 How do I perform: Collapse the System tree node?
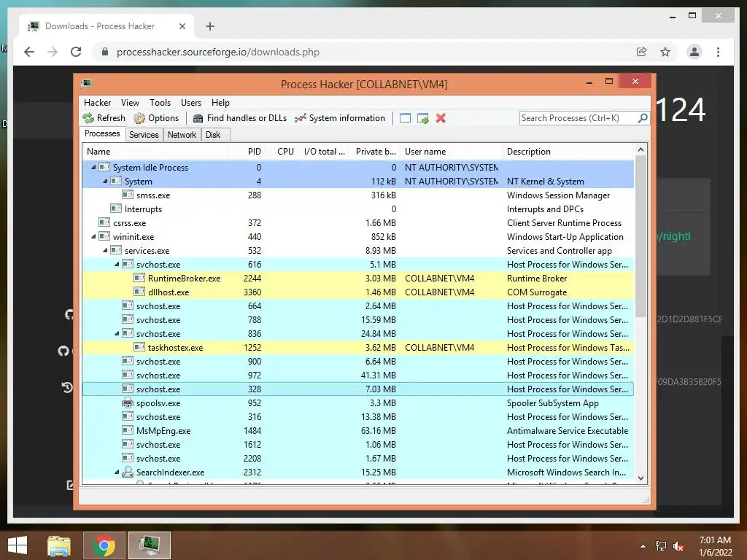click(x=105, y=182)
